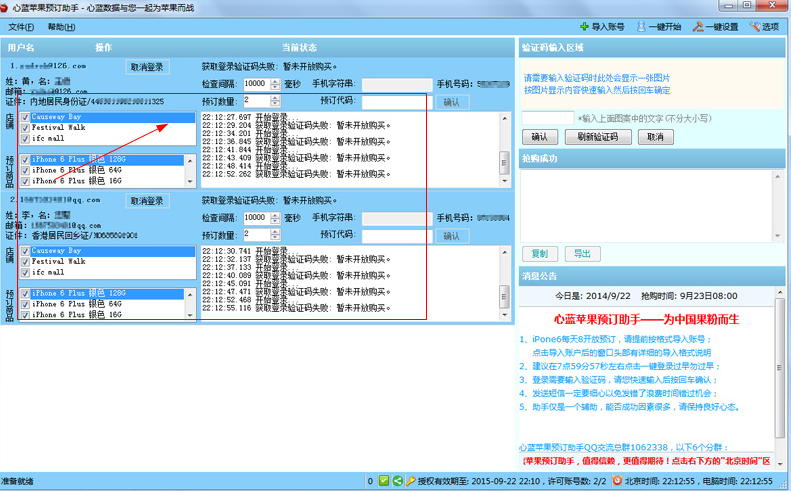Screen dimensions: 791x491
Task: Decrease 预订数量 spinner for account 1
Action: [x=275, y=104]
